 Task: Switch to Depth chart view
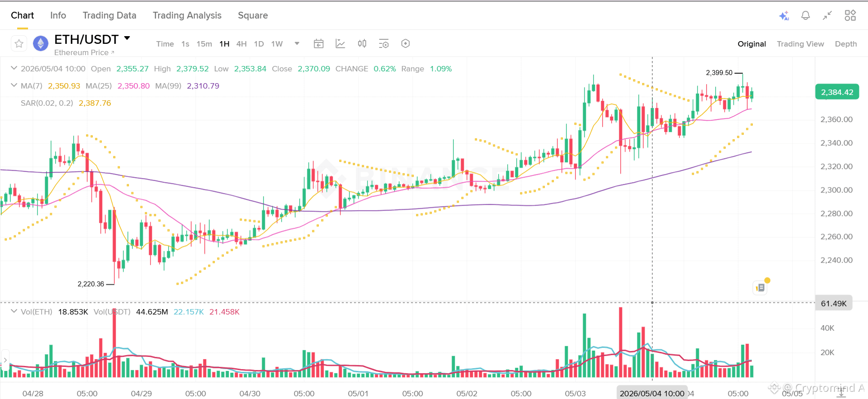pyautogui.click(x=846, y=44)
